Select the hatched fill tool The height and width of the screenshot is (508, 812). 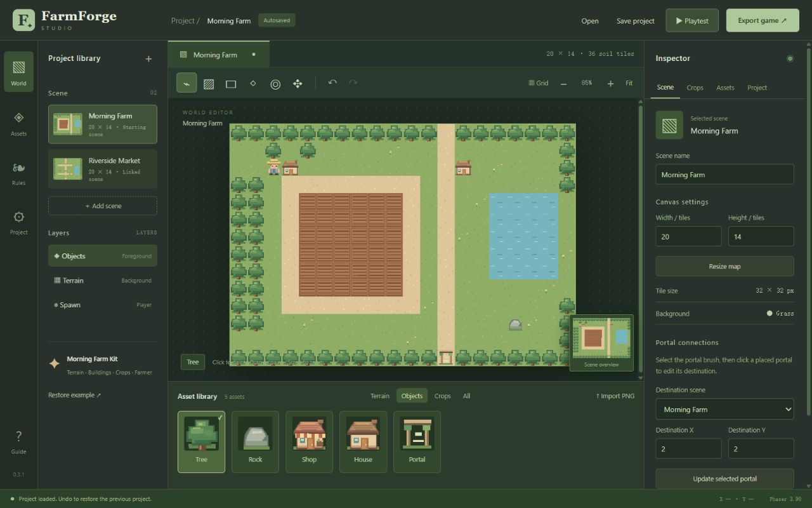(x=209, y=83)
